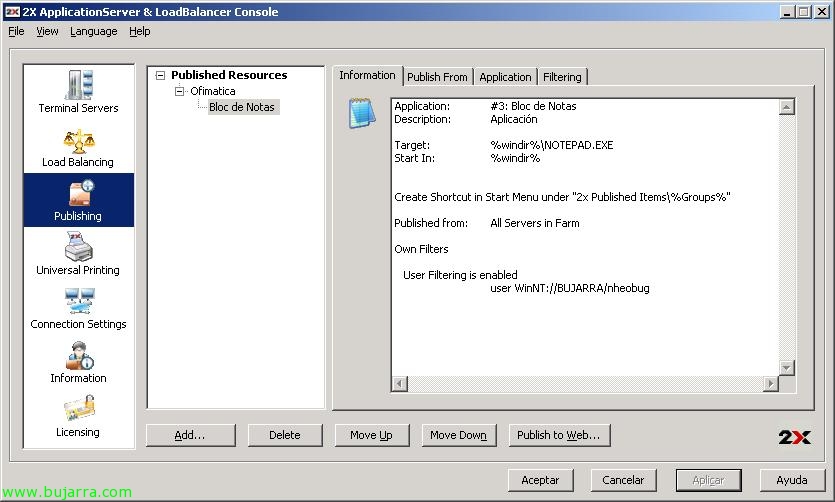Image resolution: width=835 pixels, height=502 pixels.
Task: Open the Licensing padlock icon
Action: (x=79, y=409)
